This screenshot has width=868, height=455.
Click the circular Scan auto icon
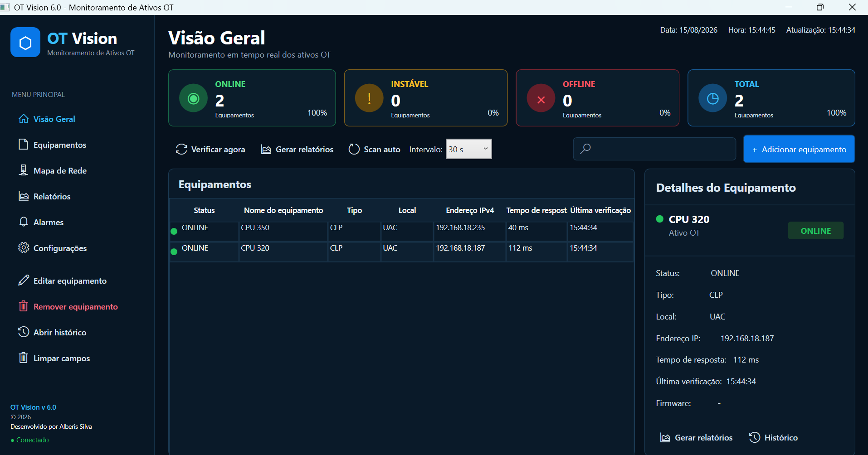click(x=354, y=149)
